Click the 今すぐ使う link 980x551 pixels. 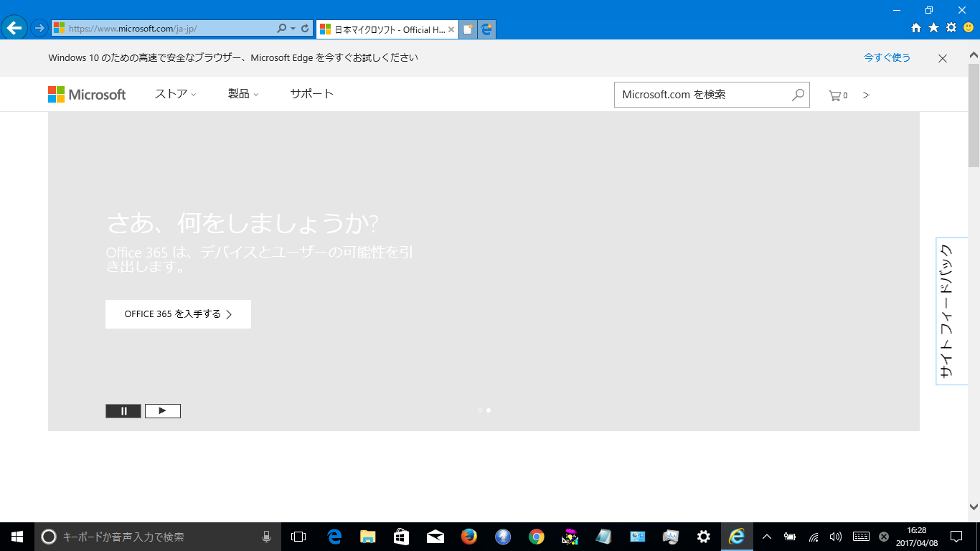point(887,57)
